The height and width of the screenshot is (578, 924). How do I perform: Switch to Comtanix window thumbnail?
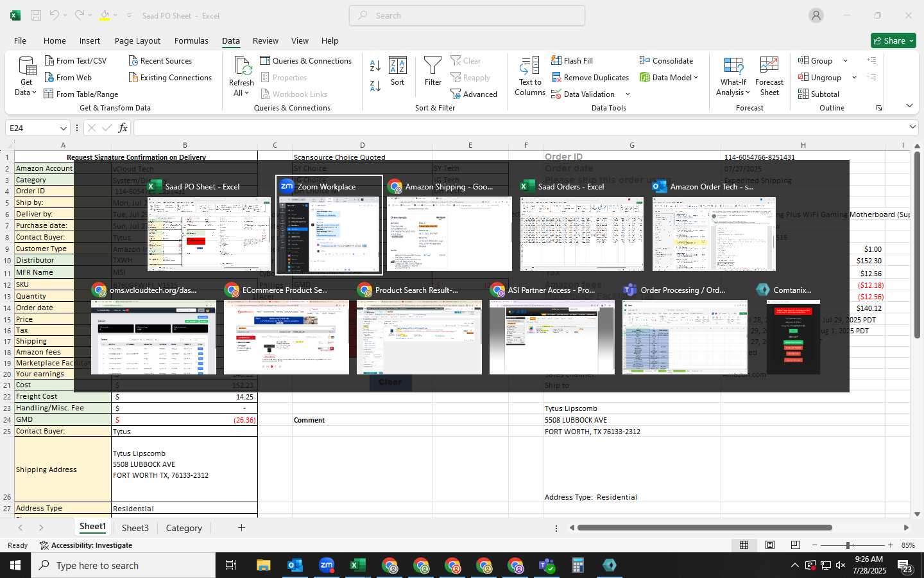pyautogui.click(x=793, y=329)
